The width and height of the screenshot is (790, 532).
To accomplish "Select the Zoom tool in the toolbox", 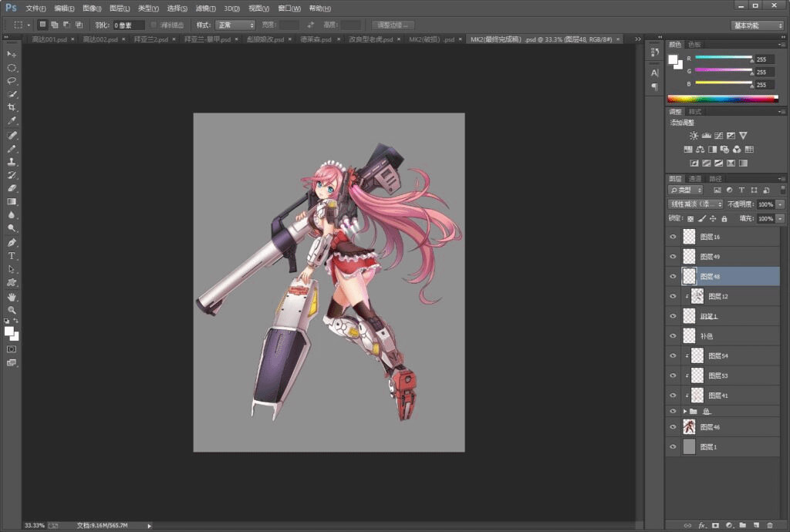I will click(x=12, y=310).
